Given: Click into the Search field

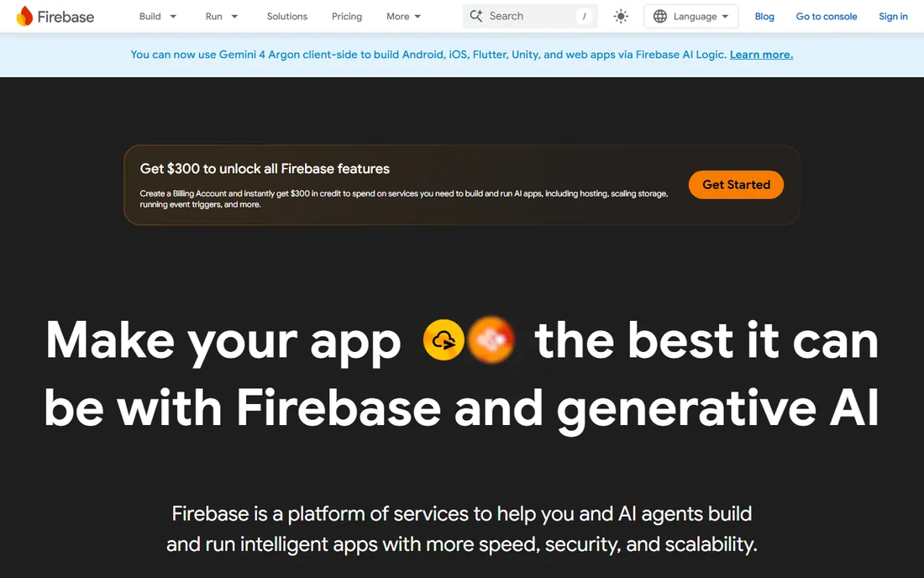Looking at the screenshot, I should (530, 17).
